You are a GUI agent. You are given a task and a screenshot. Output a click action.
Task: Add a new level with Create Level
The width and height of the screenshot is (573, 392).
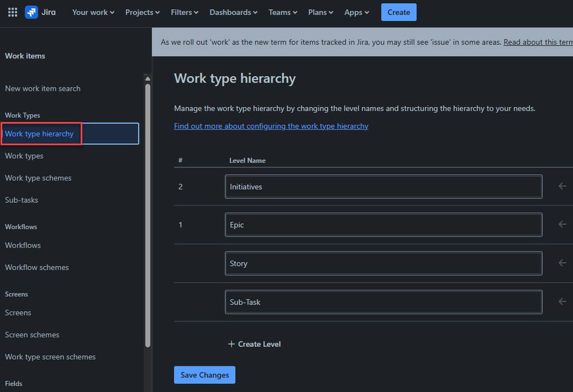tap(254, 344)
